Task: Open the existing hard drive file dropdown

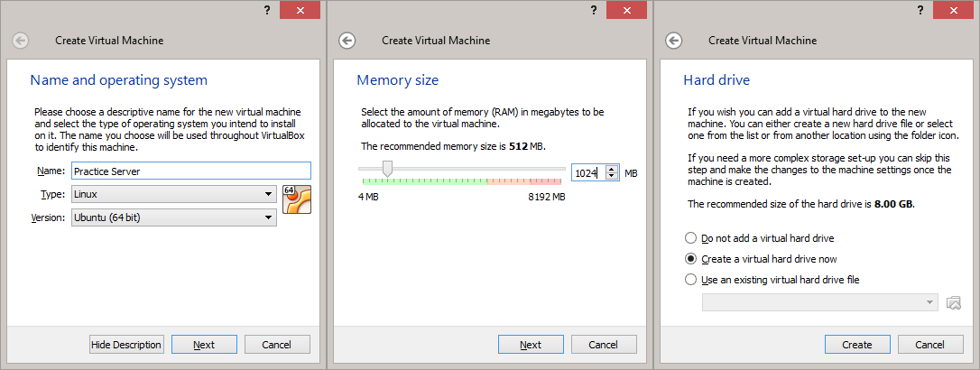Action: point(819,301)
